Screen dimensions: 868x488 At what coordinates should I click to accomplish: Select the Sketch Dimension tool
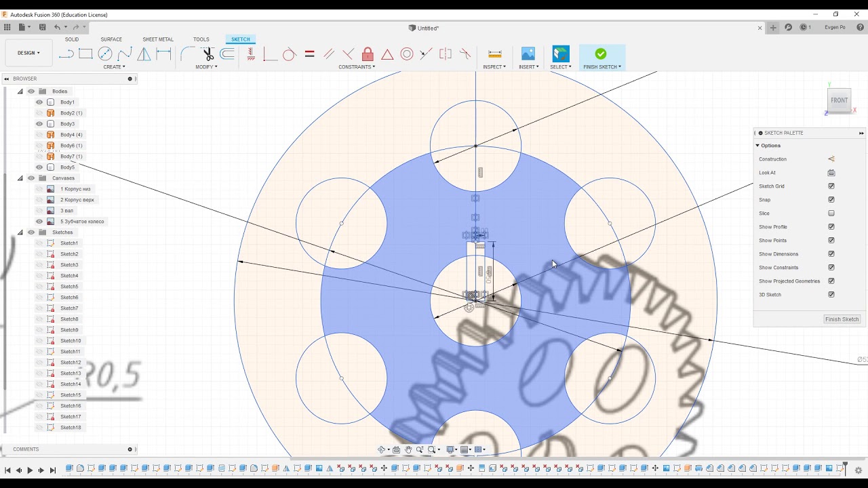[163, 54]
